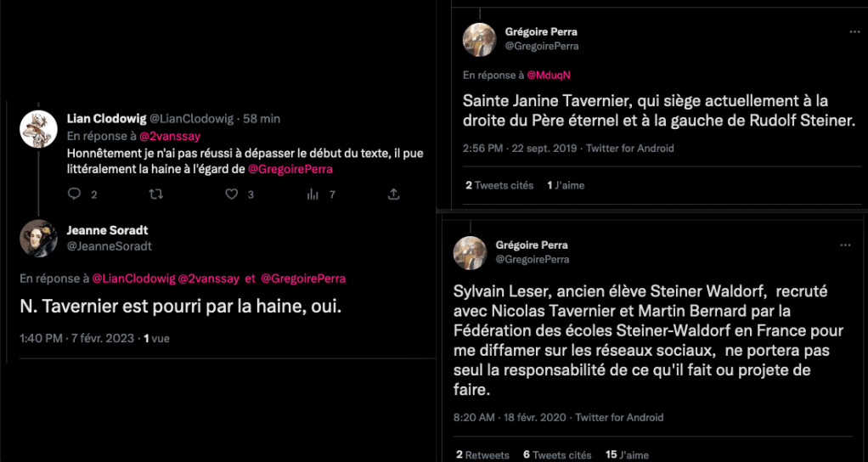Open more options menu on Sainte Janine tweet
868x462 pixels.
[854, 31]
